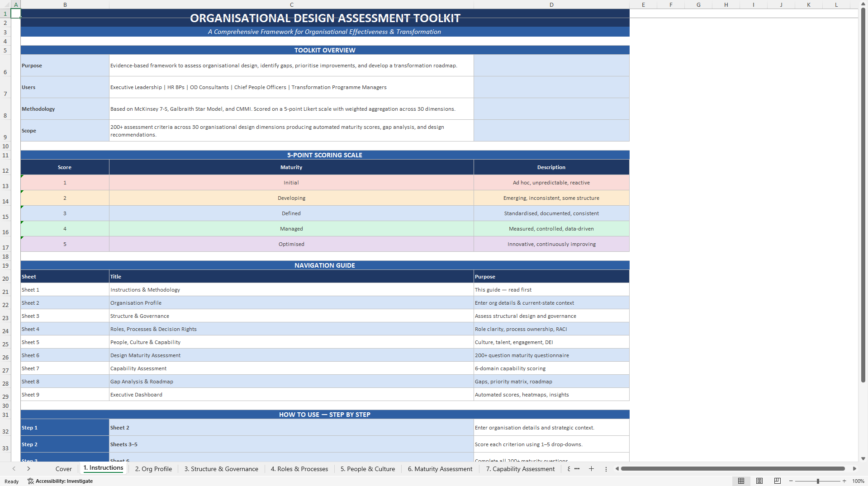Navigate to previous sheet tab arrow
This screenshot has width=868, height=486.
coord(14,469)
